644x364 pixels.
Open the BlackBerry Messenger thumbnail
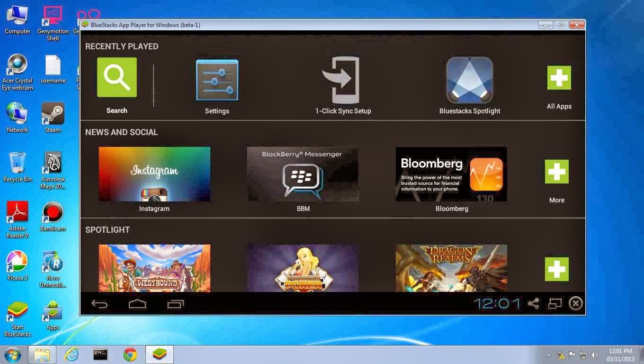pos(303,174)
